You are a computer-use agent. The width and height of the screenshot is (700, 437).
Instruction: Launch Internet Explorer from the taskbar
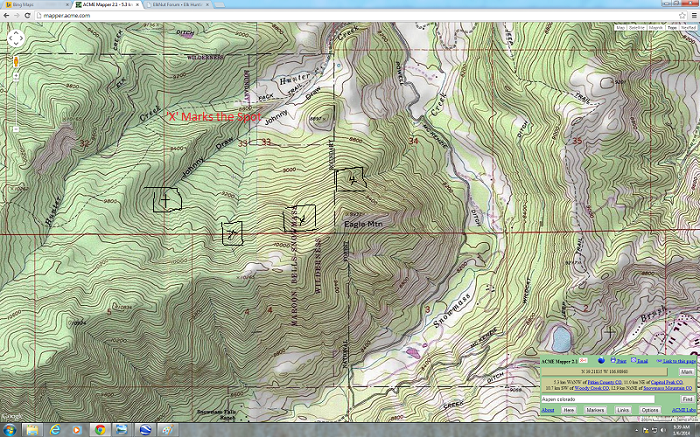pos(55,430)
